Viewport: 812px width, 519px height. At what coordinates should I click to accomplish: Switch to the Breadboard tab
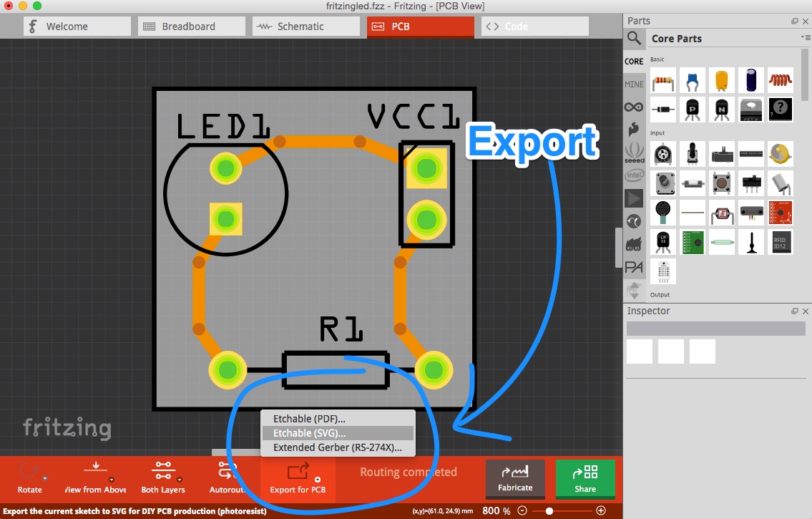point(192,26)
